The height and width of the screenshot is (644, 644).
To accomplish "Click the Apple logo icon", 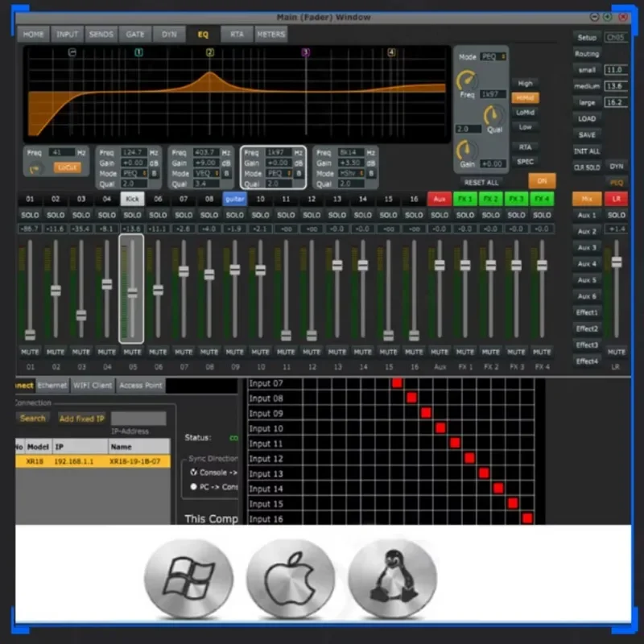I will pyautogui.click(x=291, y=578).
